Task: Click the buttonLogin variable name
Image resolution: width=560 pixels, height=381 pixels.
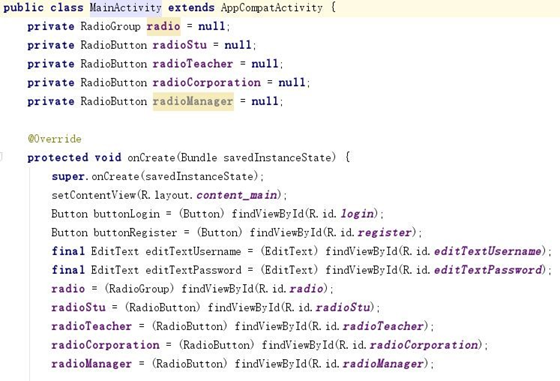Action: point(127,214)
